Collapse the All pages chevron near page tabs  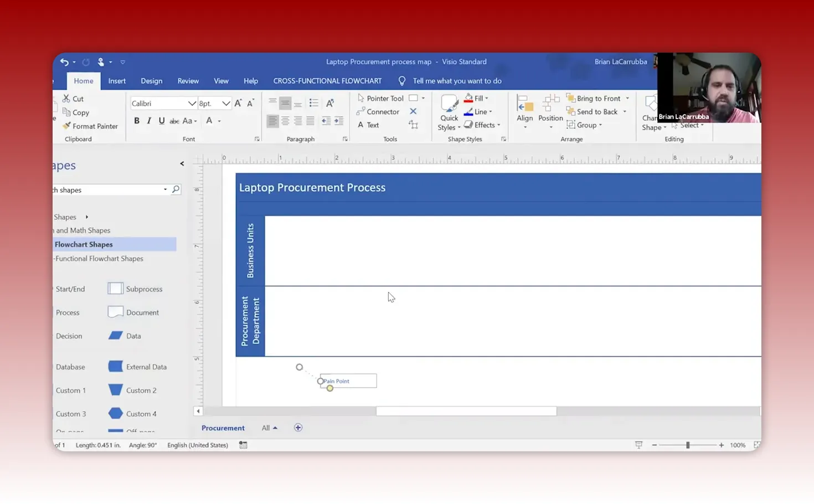click(275, 428)
